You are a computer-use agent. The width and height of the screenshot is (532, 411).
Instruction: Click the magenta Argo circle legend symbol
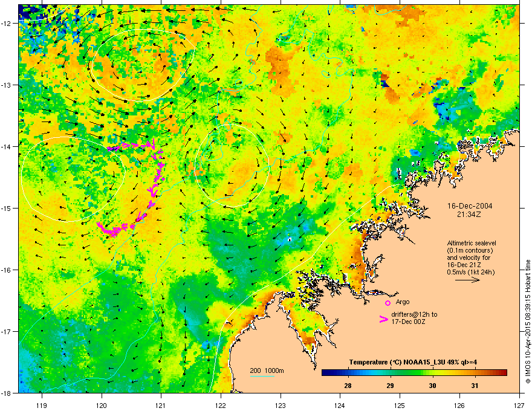(x=388, y=303)
